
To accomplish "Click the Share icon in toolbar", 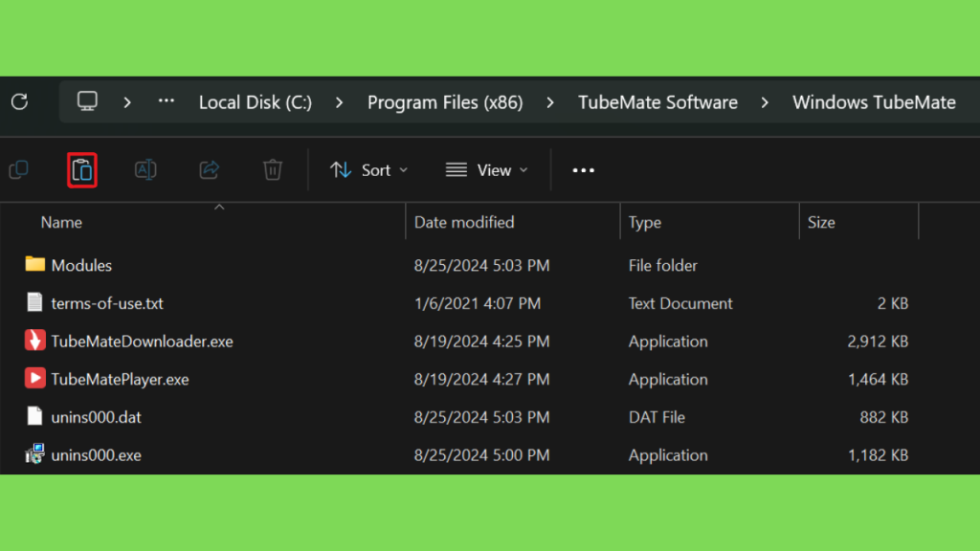I will tap(209, 170).
